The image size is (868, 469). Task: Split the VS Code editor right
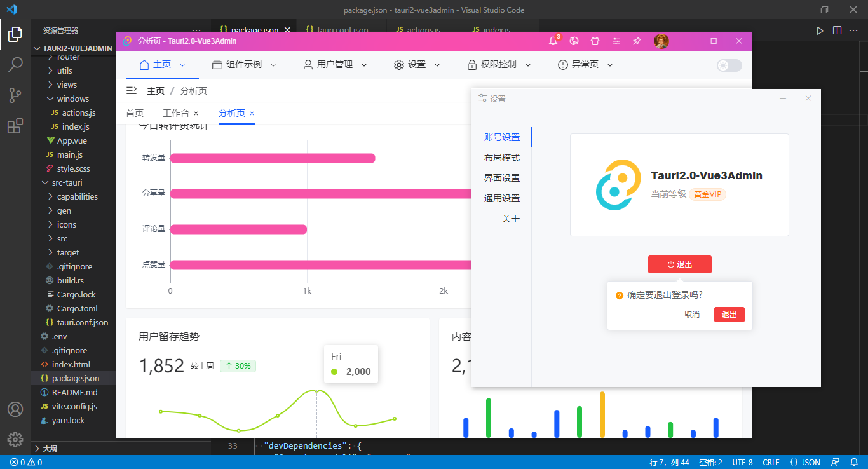(x=837, y=30)
